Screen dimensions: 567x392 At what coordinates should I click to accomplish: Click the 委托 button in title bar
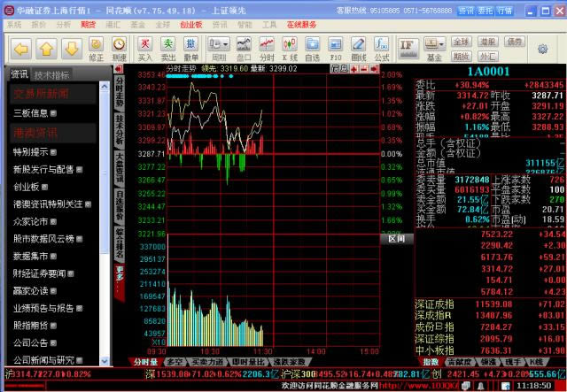(485, 10)
